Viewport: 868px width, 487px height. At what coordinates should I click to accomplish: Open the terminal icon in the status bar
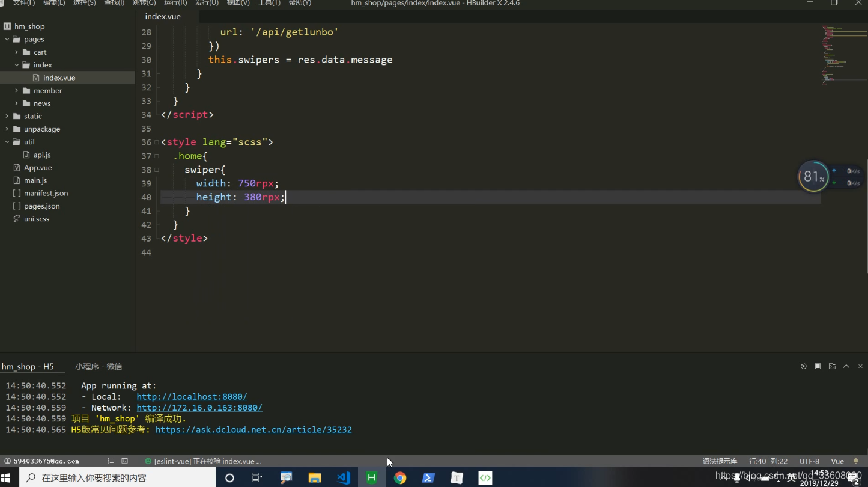click(125, 461)
